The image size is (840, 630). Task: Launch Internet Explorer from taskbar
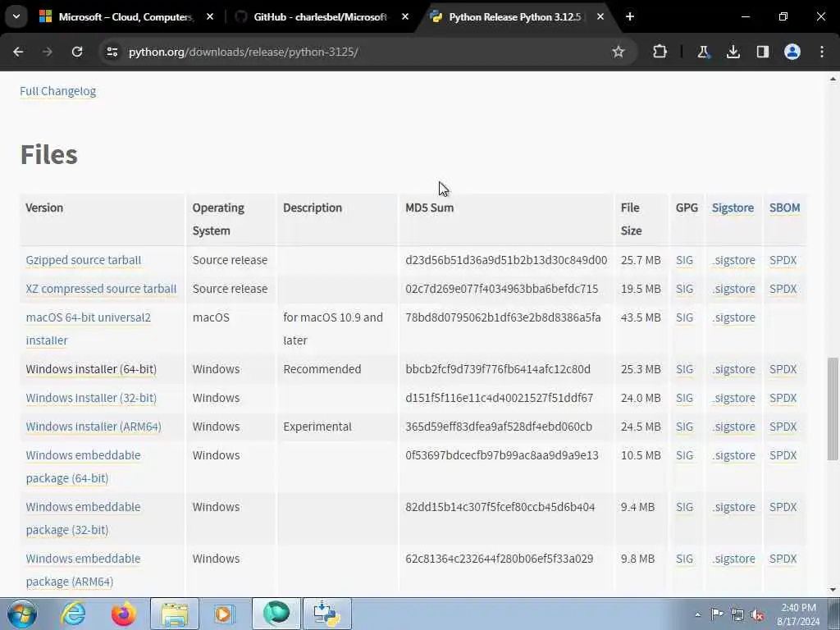coord(73,614)
